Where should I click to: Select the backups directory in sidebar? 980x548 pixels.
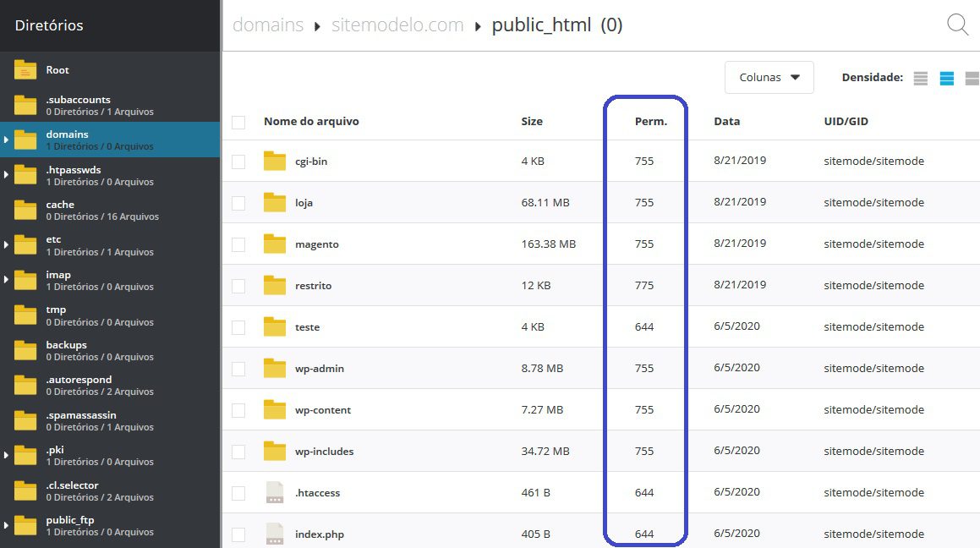click(110, 351)
